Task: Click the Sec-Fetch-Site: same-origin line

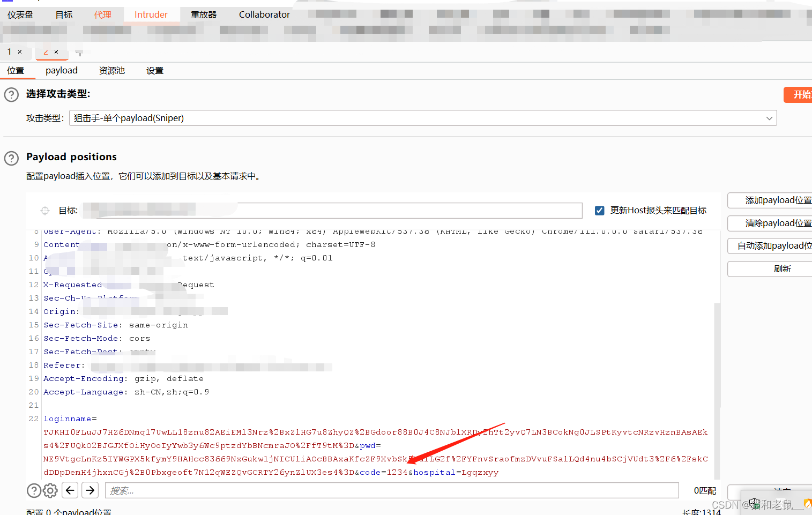Action: click(116, 325)
